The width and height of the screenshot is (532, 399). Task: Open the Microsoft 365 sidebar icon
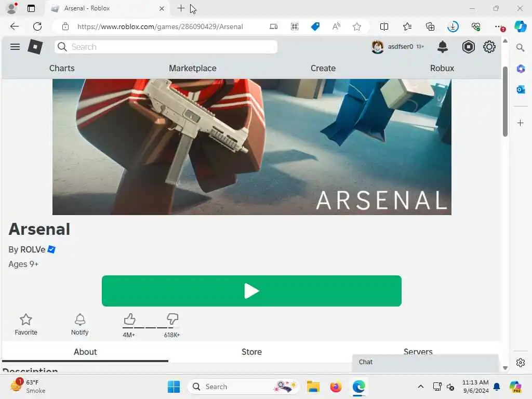pyautogui.click(x=521, y=69)
